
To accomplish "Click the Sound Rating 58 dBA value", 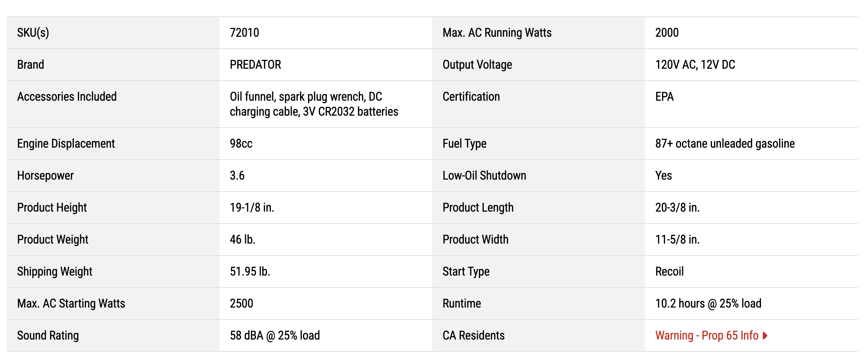I will tap(275, 335).
